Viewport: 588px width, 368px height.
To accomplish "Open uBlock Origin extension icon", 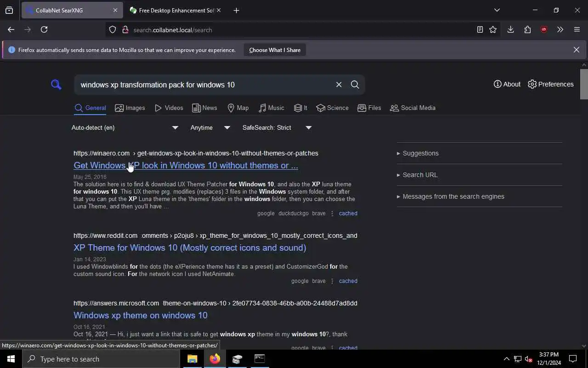I will (x=544, y=29).
